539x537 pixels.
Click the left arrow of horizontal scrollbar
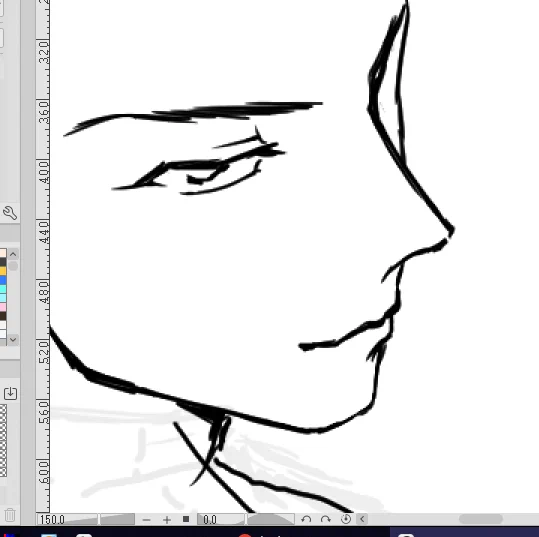[x=362, y=519]
